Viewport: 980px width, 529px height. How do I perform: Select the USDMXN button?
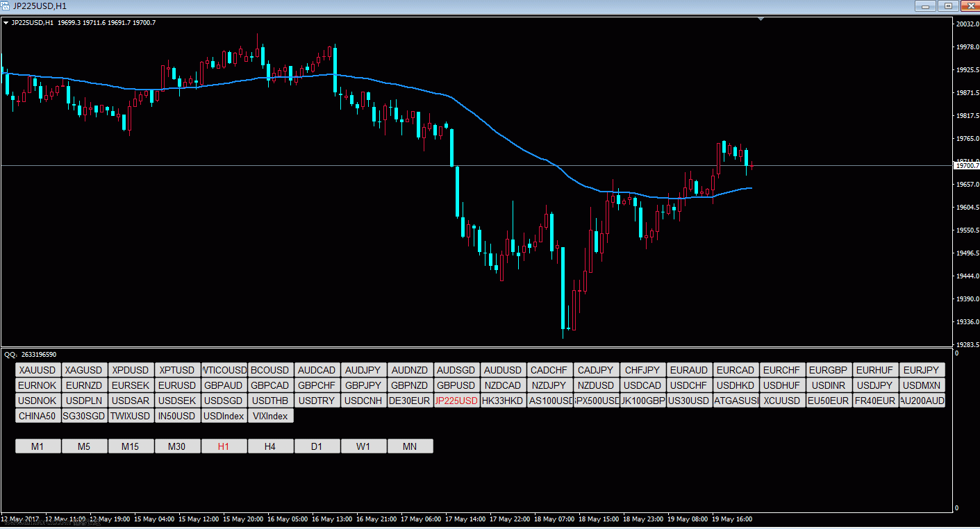click(x=922, y=385)
